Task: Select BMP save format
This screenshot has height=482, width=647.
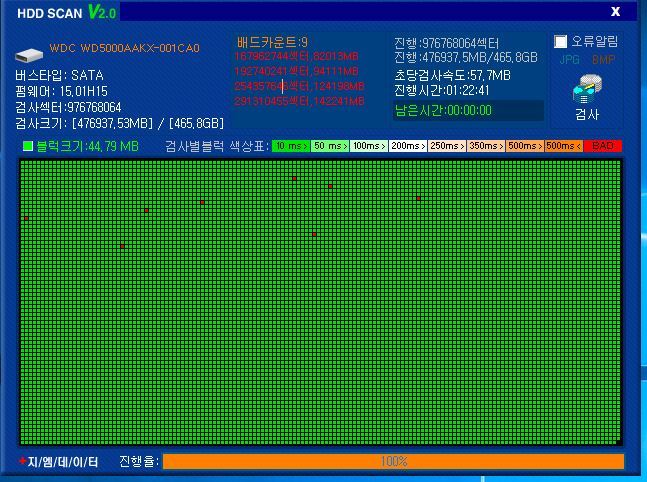Action: point(603,60)
